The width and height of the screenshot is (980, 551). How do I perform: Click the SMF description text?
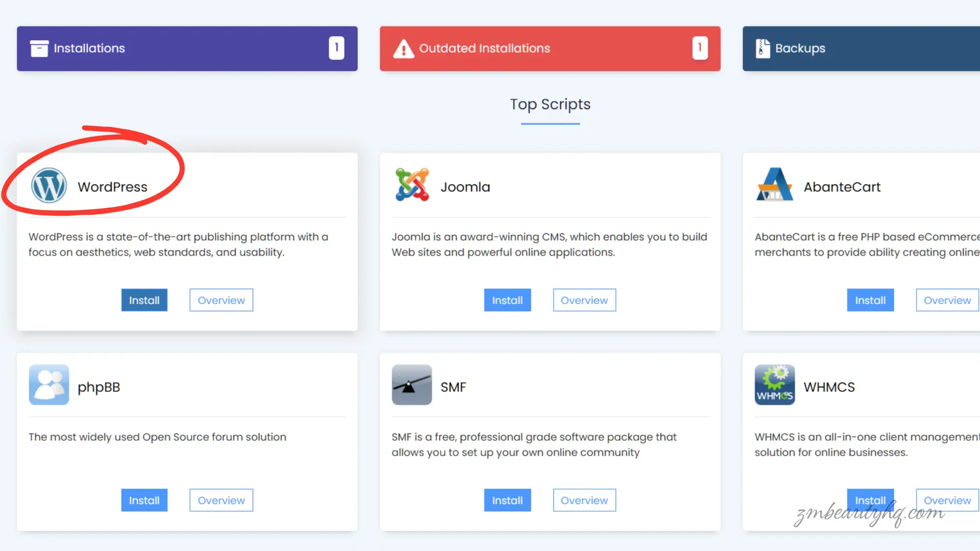tap(534, 444)
